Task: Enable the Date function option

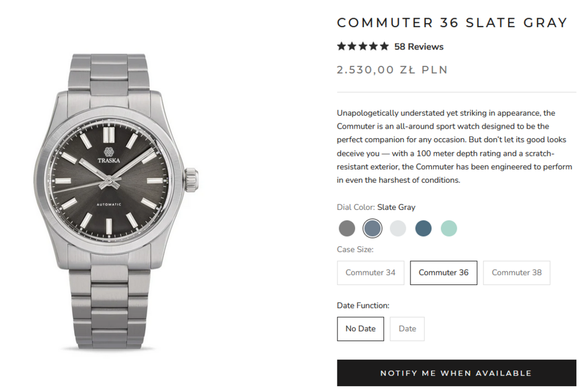Action: 407,329
